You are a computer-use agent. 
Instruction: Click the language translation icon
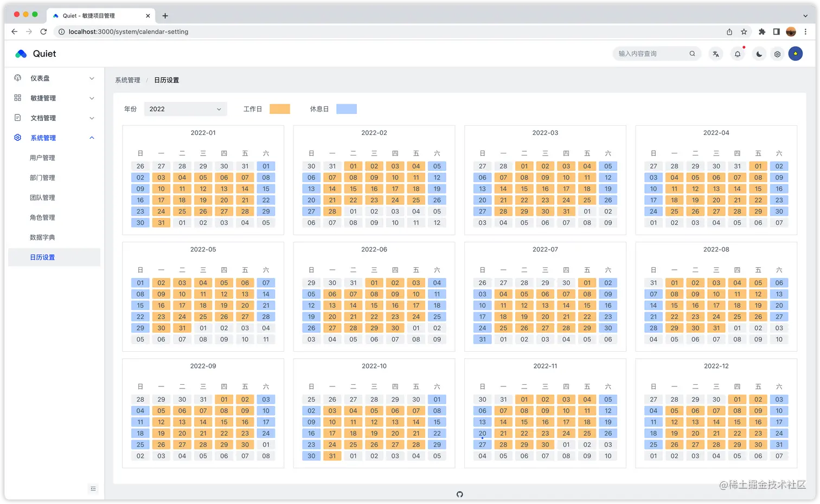[x=716, y=54]
